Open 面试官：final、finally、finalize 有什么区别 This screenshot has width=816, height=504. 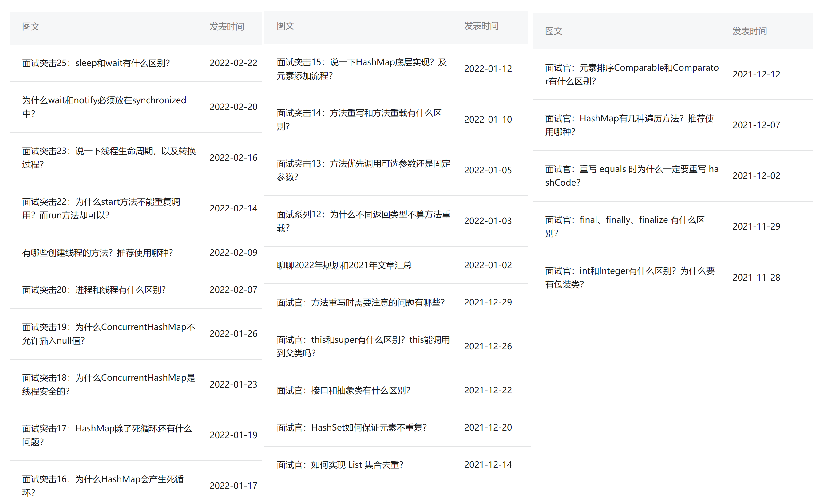click(x=624, y=226)
